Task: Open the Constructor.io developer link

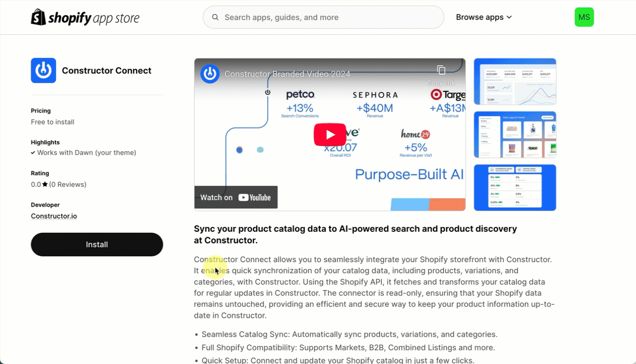Action: point(54,216)
